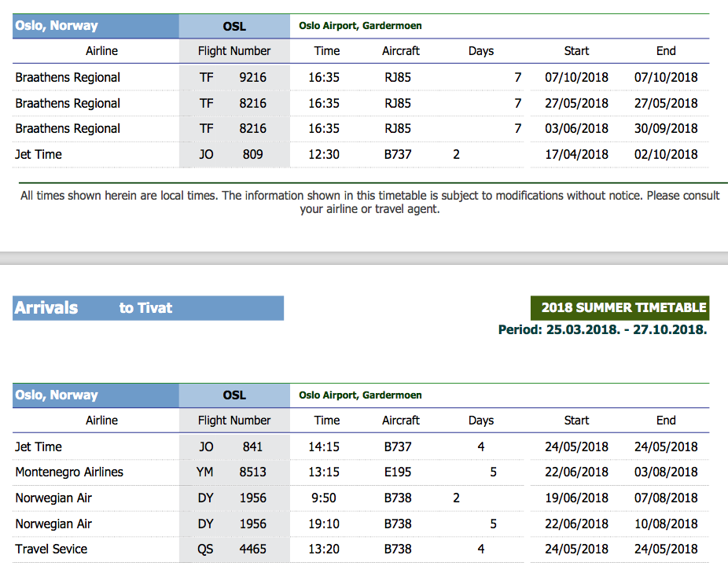This screenshot has width=728, height=577.
Task: Click "B737" in the 14:15 flight row
Action: 398,447
